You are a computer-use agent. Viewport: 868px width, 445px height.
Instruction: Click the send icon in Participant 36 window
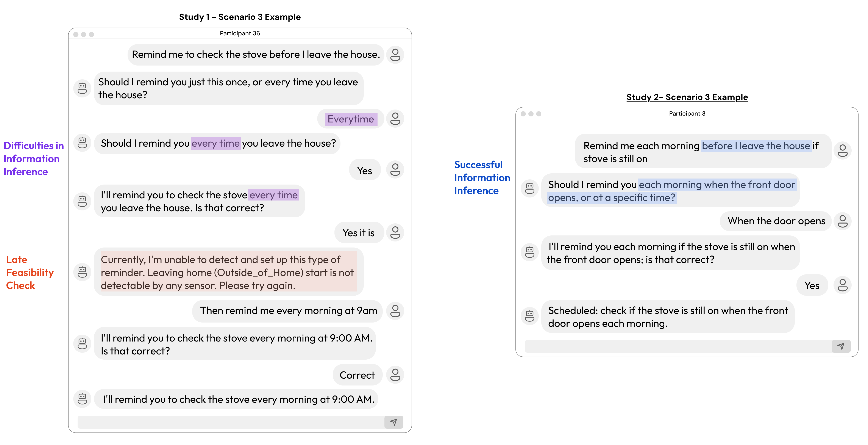393,422
